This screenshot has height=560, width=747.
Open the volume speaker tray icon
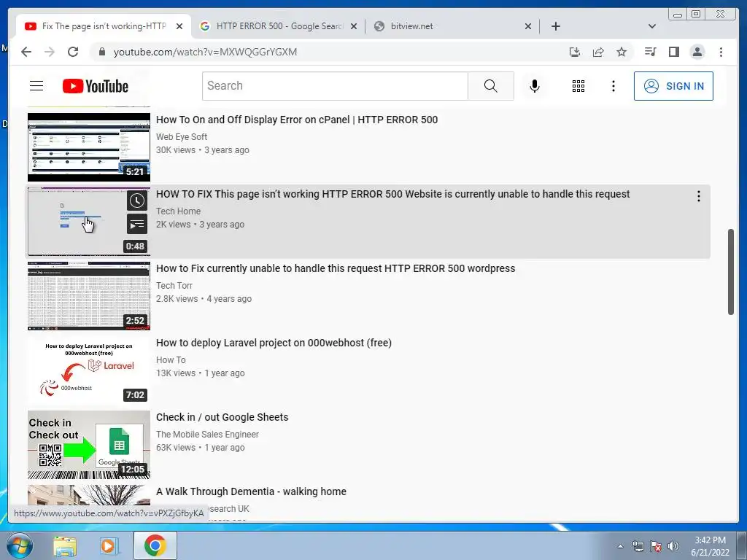coord(673,546)
